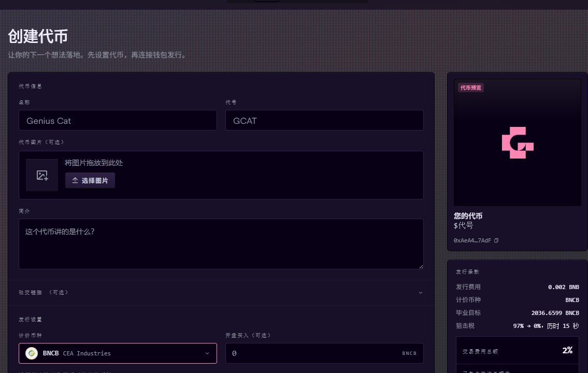Focus the 开盘买入 amount input
The image size is (588, 373).
point(324,353)
